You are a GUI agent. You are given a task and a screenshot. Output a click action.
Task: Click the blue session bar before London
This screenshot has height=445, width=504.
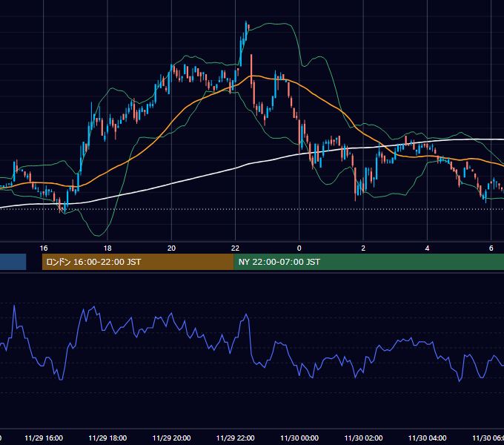13,262
